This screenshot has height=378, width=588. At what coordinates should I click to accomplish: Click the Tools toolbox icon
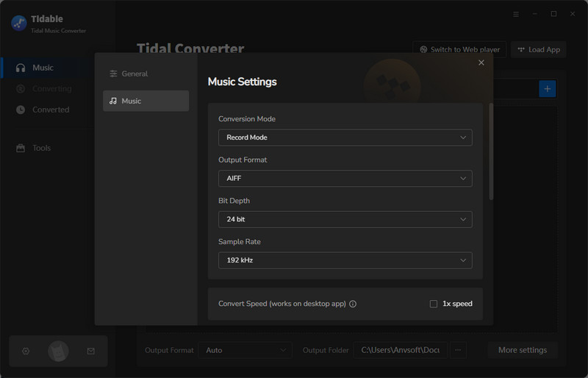[21, 148]
